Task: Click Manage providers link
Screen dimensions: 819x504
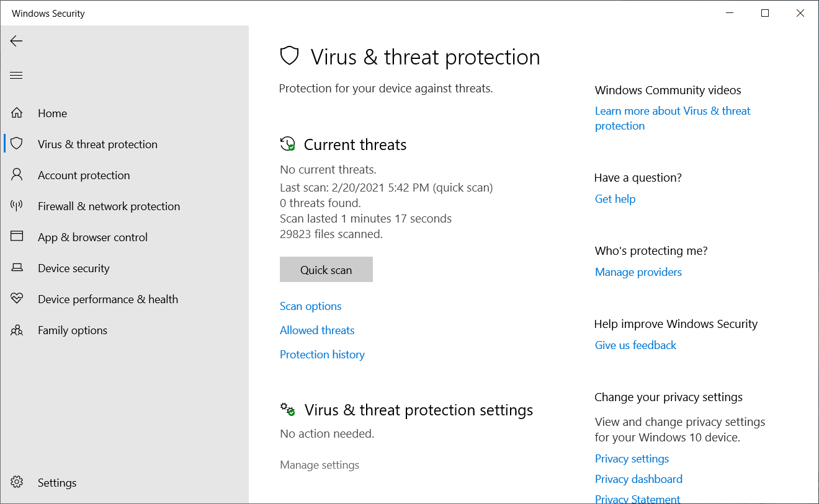Action: click(638, 272)
